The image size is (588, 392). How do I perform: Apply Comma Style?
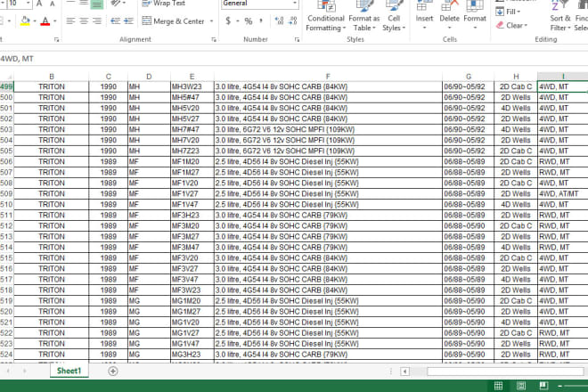click(261, 21)
